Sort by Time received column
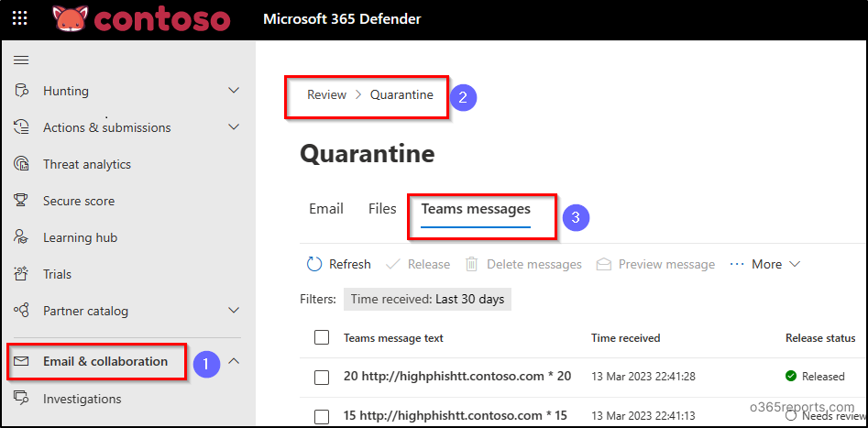This screenshot has height=428, width=868. [x=625, y=338]
